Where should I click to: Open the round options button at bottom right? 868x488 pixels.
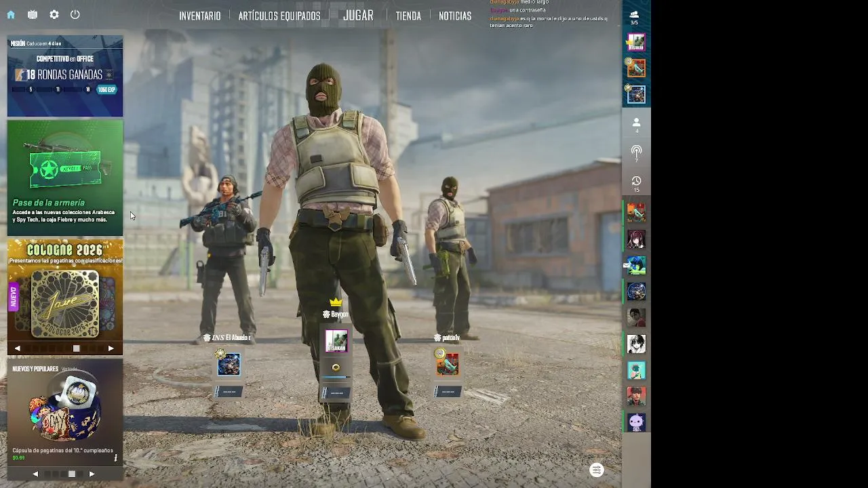point(597,470)
